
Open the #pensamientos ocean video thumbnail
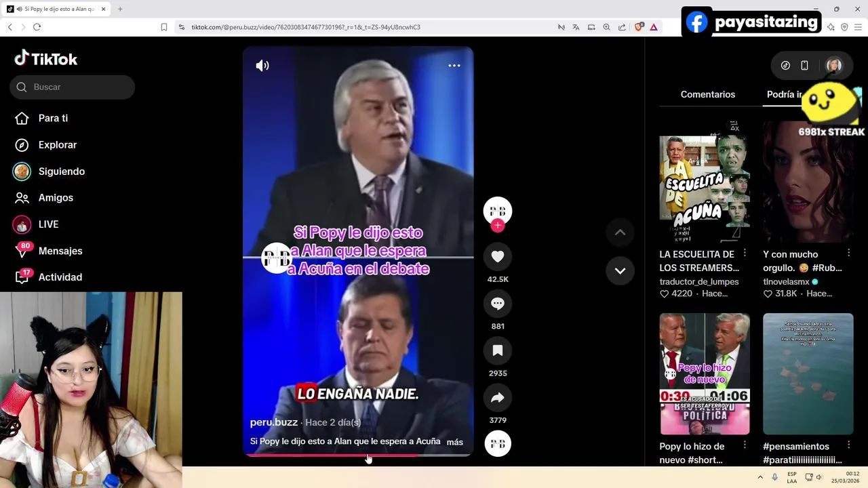pos(808,373)
